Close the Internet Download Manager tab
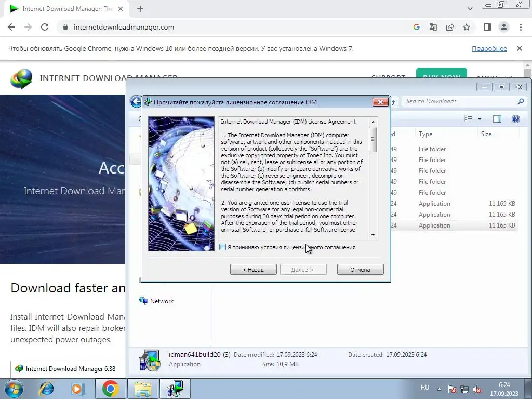The height and width of the screenshot is (399, 532). [x=121, y=9]
